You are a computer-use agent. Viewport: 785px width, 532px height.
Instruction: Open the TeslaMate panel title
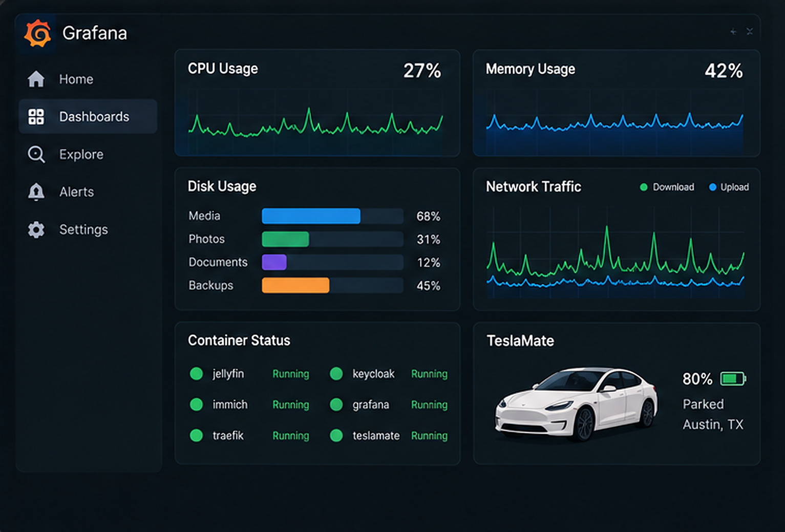pos(520,341)
